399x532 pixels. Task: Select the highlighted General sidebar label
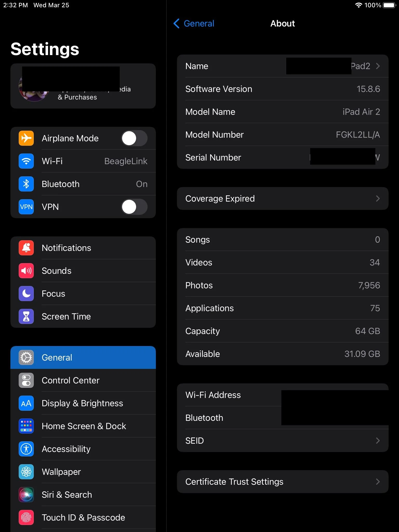click(57, 357)
